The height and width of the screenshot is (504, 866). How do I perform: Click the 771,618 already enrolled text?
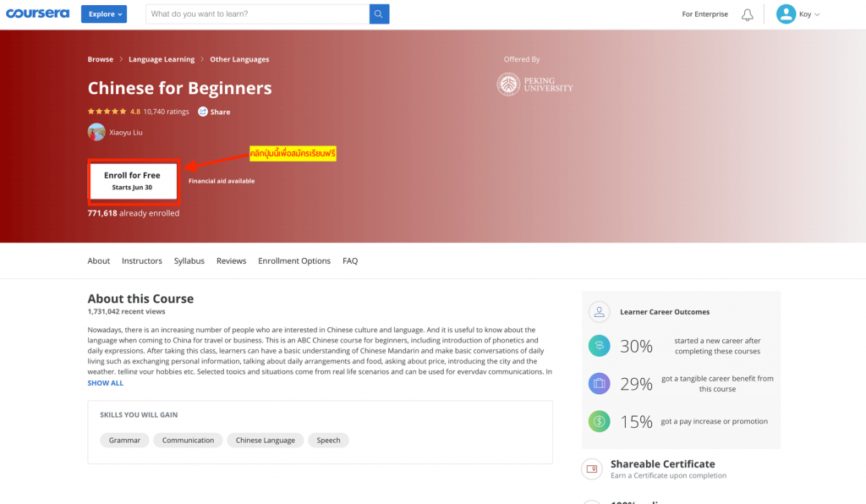point(133,213)
